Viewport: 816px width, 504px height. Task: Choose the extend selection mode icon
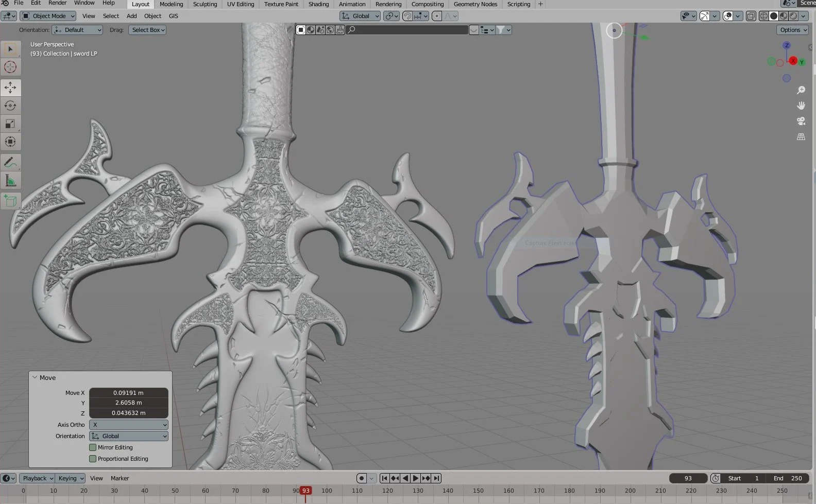coord(311,30)
